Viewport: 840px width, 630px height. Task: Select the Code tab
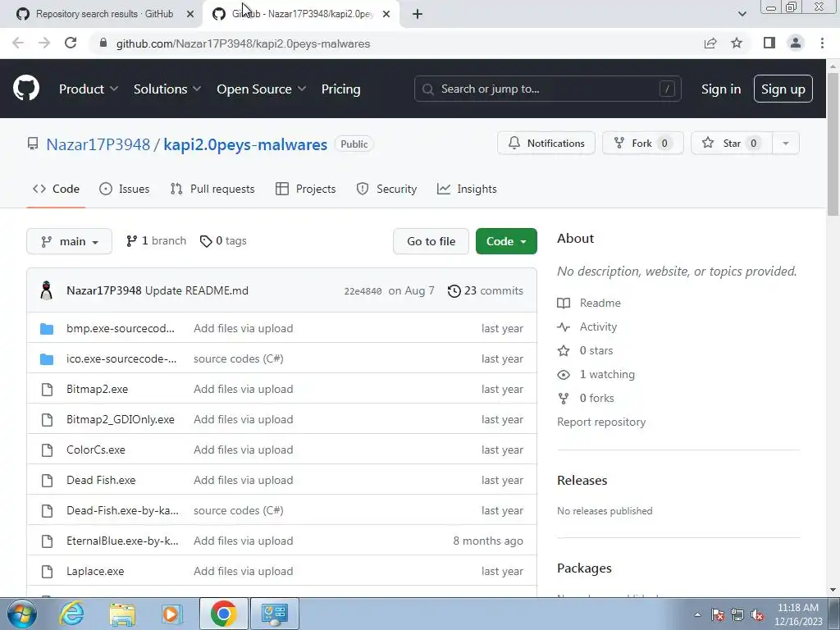(56, 189)
